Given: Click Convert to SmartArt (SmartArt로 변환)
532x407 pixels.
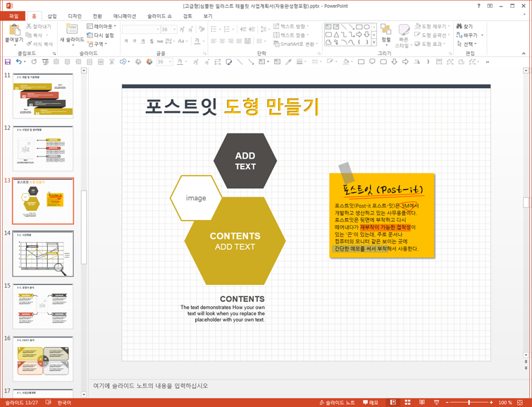Looking at the screenshot, I should pos(295,44).
